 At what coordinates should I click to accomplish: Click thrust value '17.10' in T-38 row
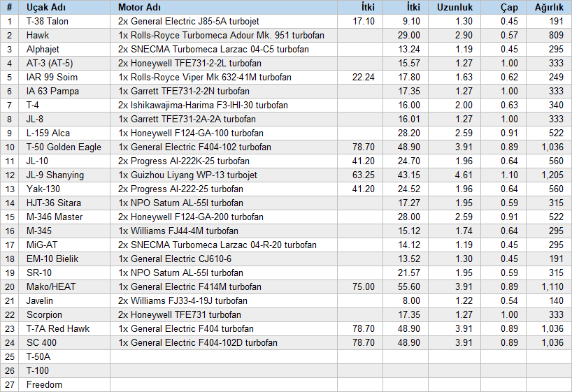364,22
